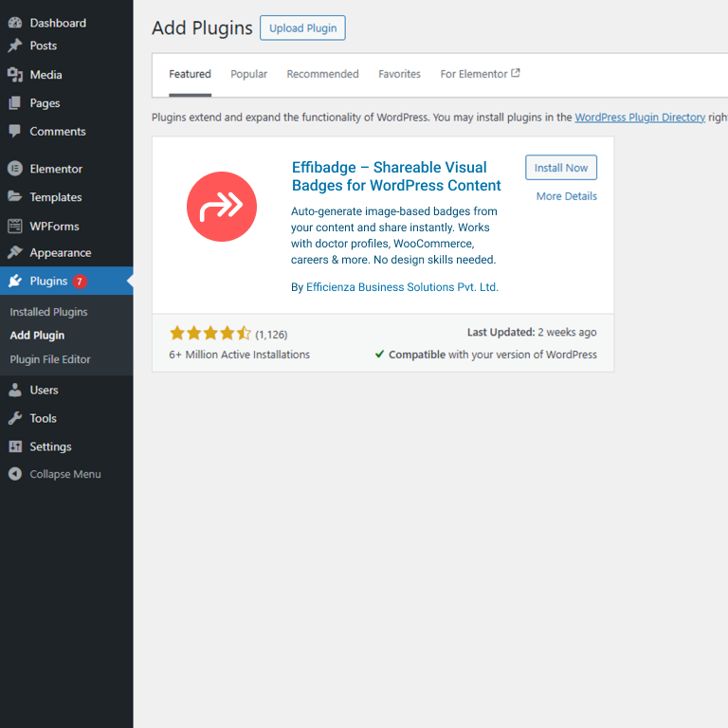The image size is (728, 728).
Task: Open the Favorites tab
Action: click(x=399, y=74)
